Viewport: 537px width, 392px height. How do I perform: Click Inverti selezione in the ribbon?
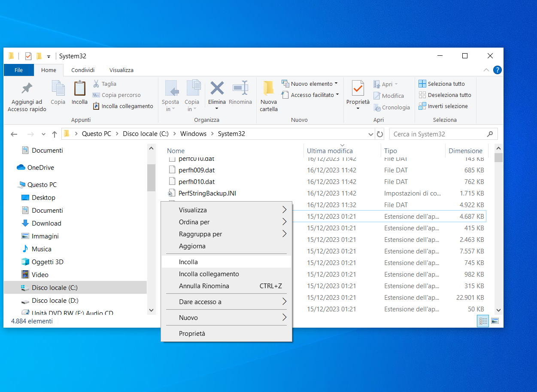click(x=443, y=106)
